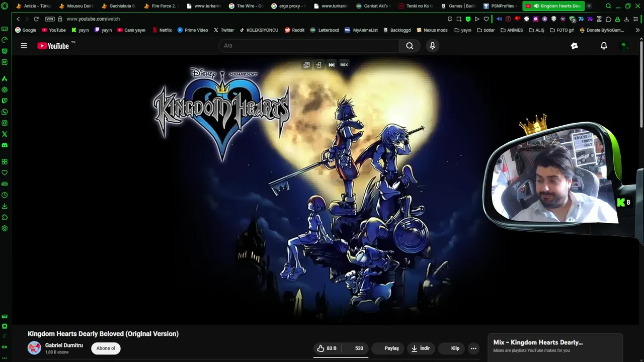Show more bookmarks via overflow chevron
The width and height of the screenshot is (644, 362).
click(637, 30)
